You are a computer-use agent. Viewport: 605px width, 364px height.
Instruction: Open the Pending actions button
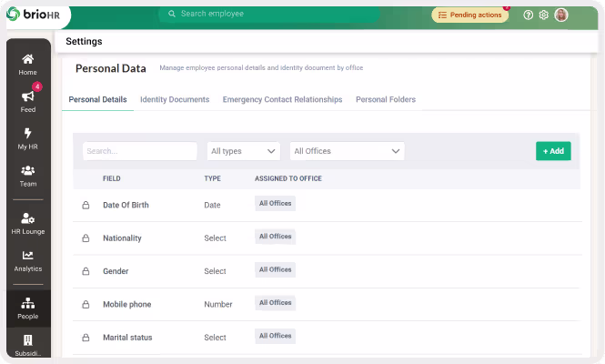click(x=469, y=15)
